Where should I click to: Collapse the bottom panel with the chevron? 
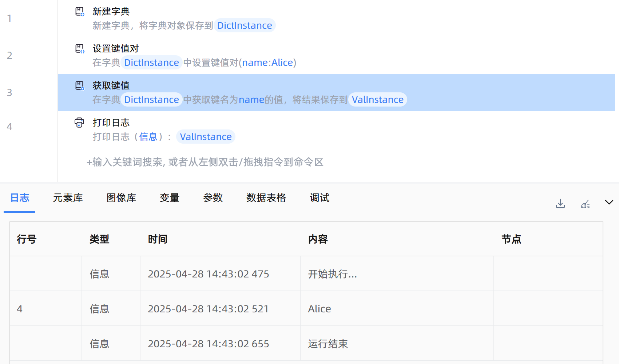609,202
